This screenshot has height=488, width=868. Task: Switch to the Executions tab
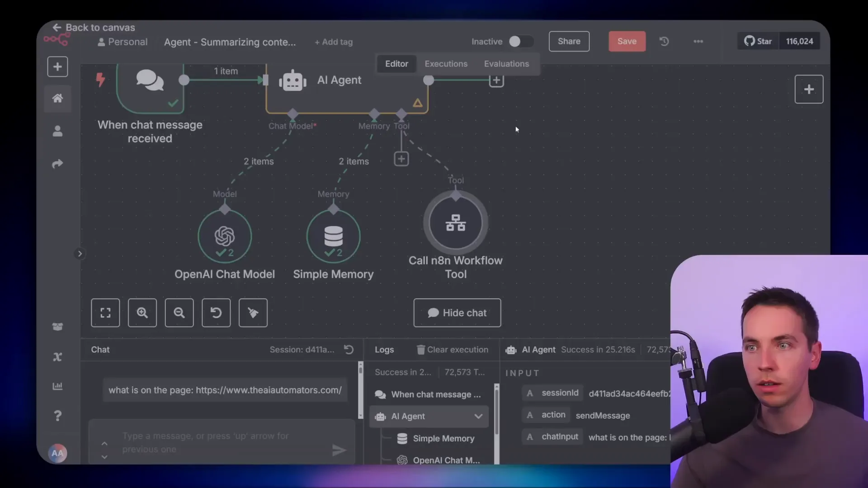click(x=446, y=64)
